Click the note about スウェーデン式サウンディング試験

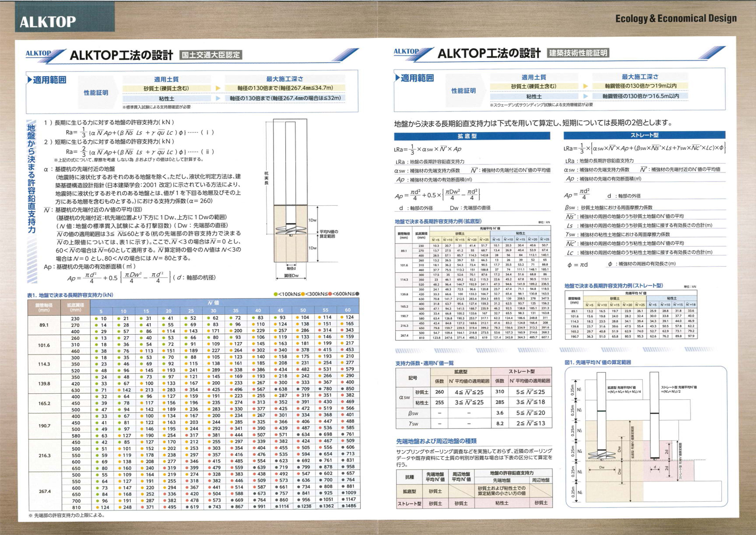(541, 105)
